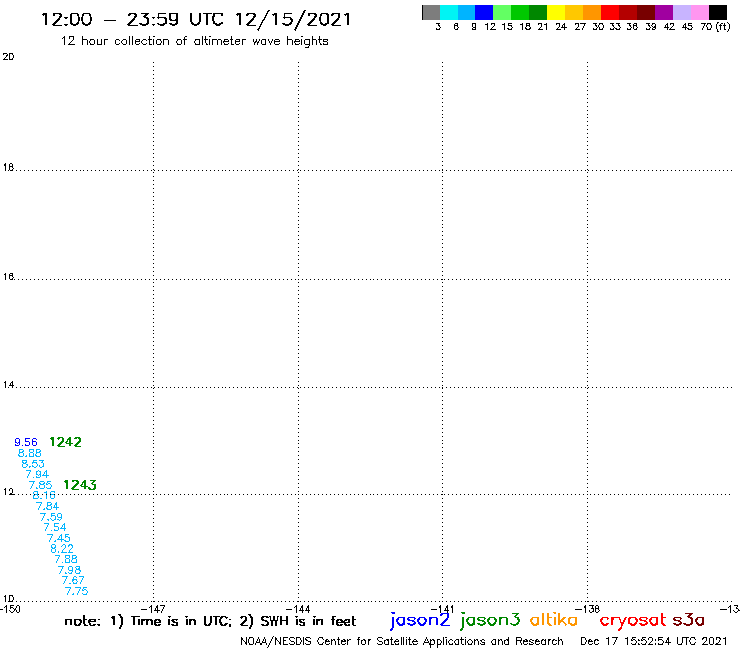This screenshot has height=650, width=740.
Task: Click the altika satellite legend label
Action: tap(554, 620)
